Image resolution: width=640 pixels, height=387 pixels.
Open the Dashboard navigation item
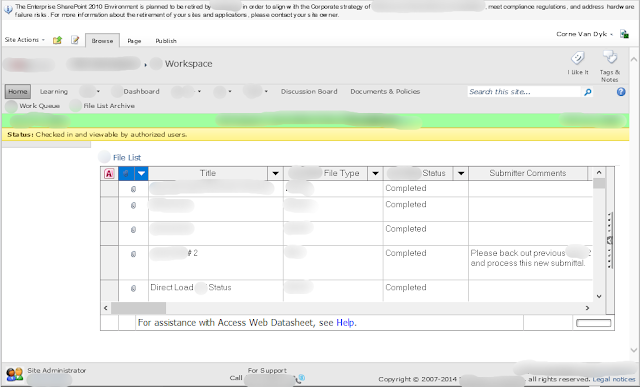pos(141,91)
